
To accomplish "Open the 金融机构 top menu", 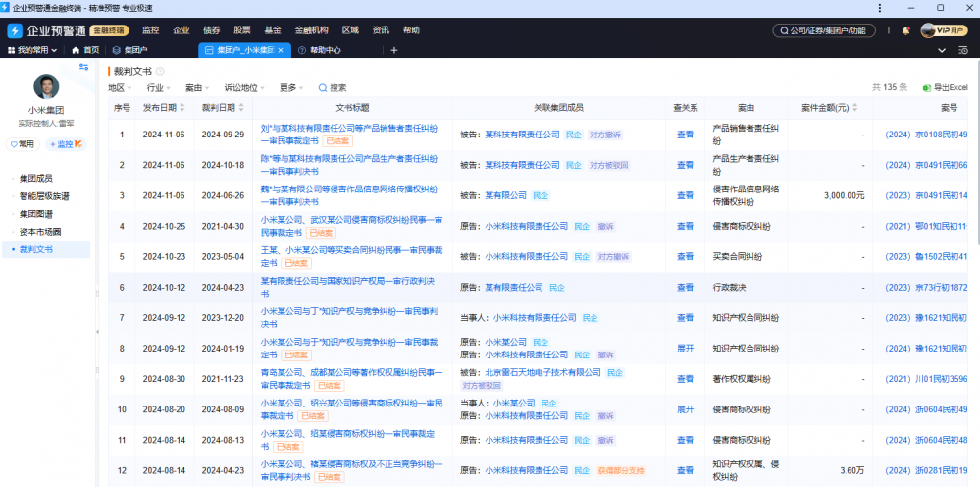I will tap(311, 30).
